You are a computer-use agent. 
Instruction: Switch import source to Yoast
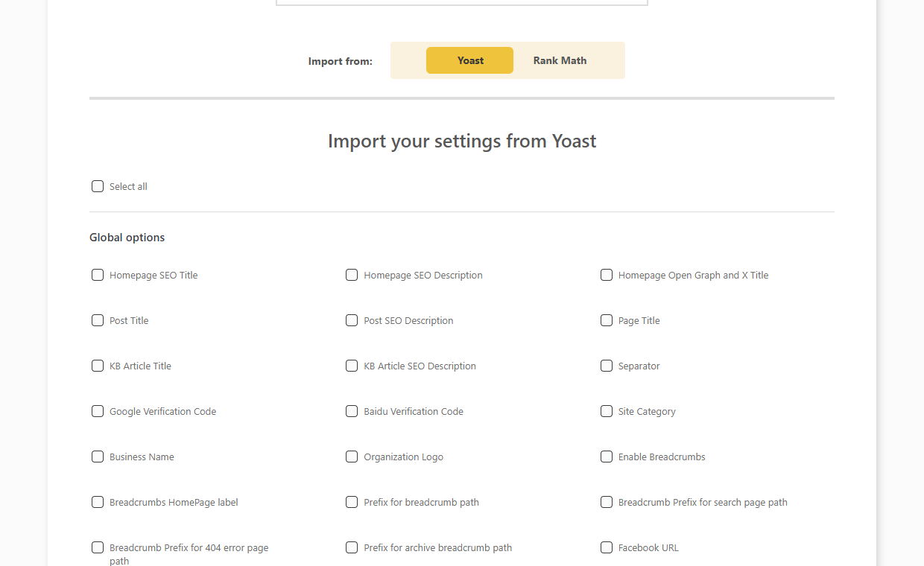click(x=469, y=60)
